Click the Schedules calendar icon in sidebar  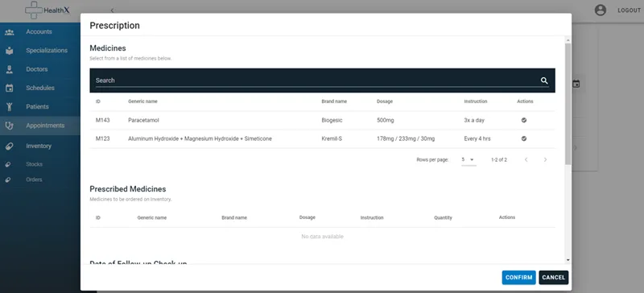[9, 88]
